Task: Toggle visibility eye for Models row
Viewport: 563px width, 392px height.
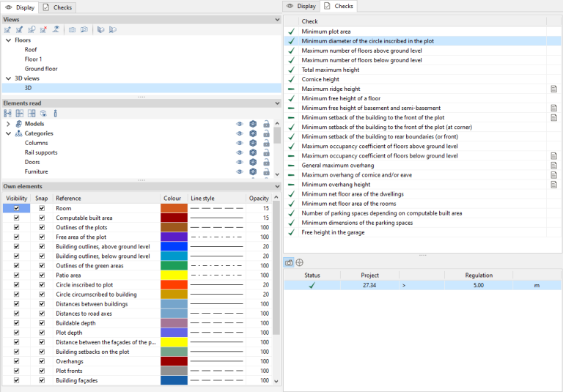Action: point(240,124)
